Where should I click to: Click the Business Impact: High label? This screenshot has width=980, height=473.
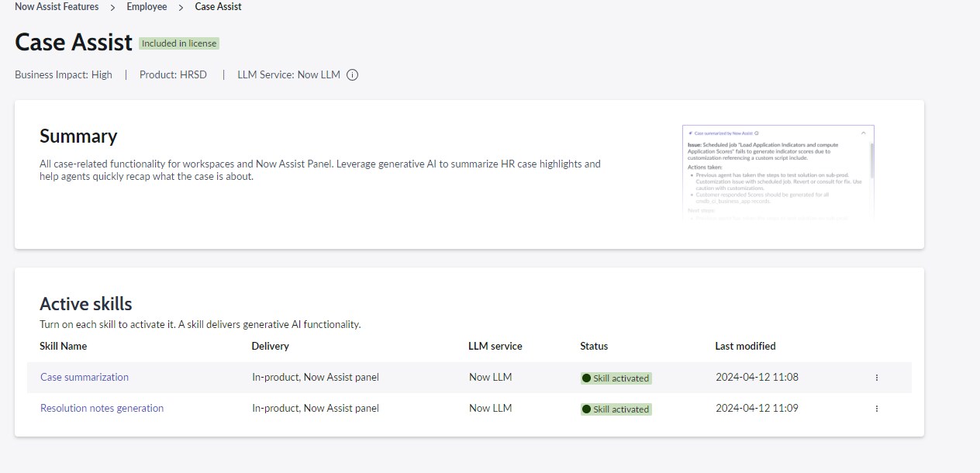[64, 75]
